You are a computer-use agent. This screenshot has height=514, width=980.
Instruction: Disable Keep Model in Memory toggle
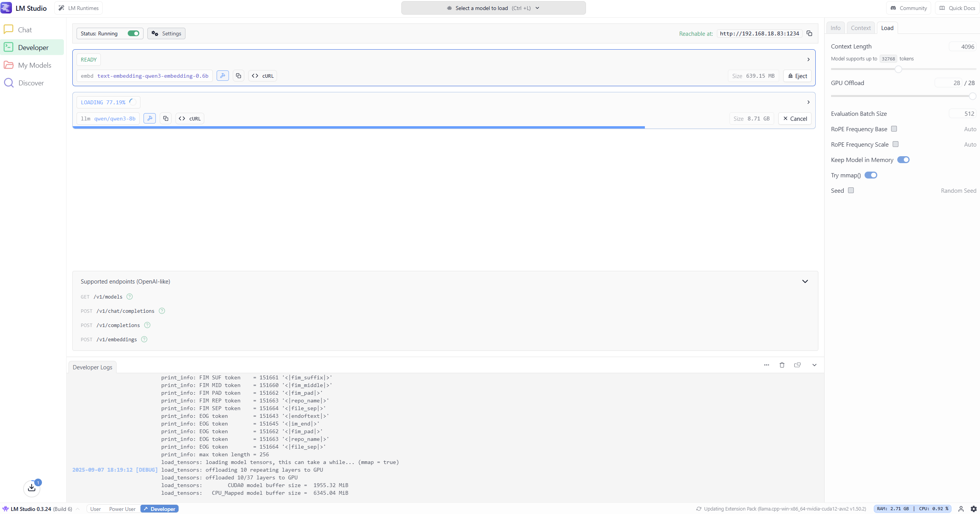pyautogui.click(x=903, y=160)
